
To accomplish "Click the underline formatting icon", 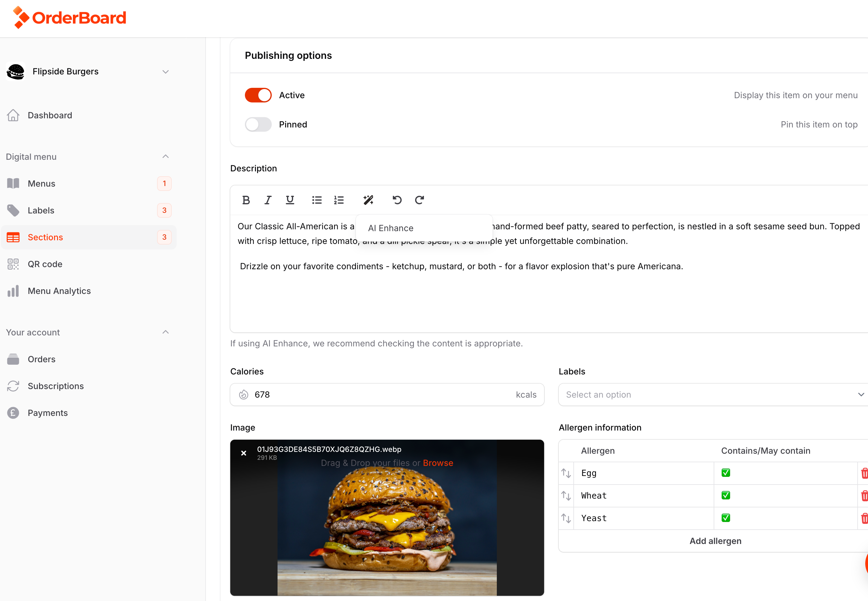I will [x=289, y=200].
